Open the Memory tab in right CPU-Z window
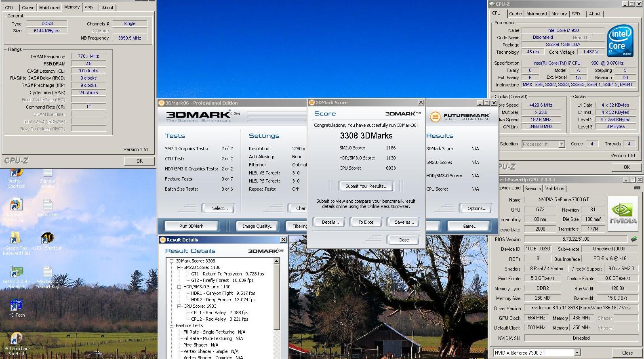The height and width of the screenshot is (359, 644). (559, 14)
